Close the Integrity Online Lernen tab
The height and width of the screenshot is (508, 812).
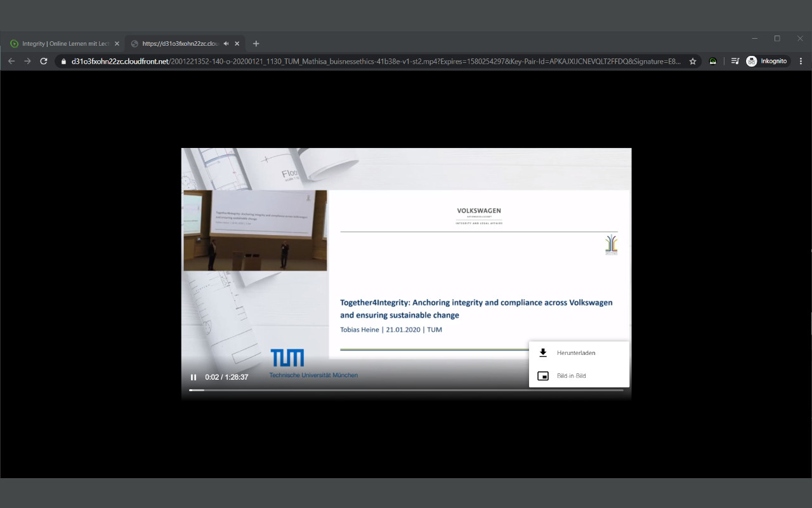point(117,44)
